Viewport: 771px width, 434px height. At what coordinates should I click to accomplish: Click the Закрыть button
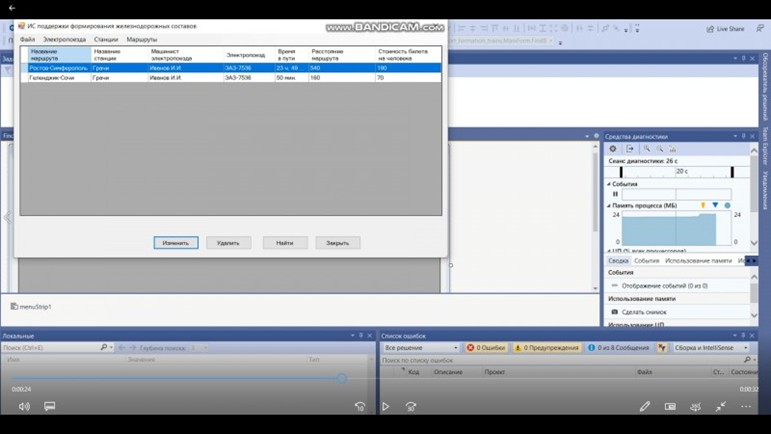pos(338,243)
